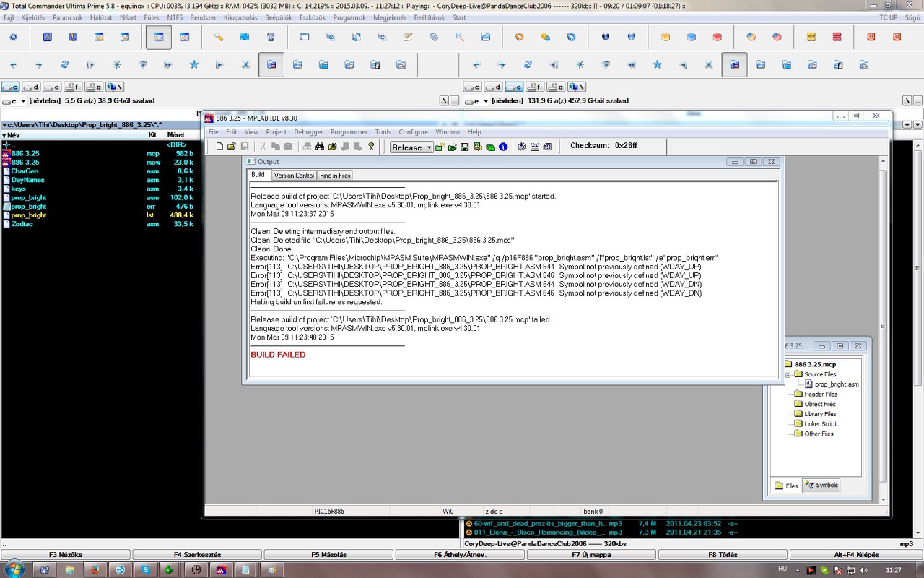The width and height of the screenshot is (924, 578).
Task: Click the magnifier search icon in Total Commander
Action: pos(459,37)
